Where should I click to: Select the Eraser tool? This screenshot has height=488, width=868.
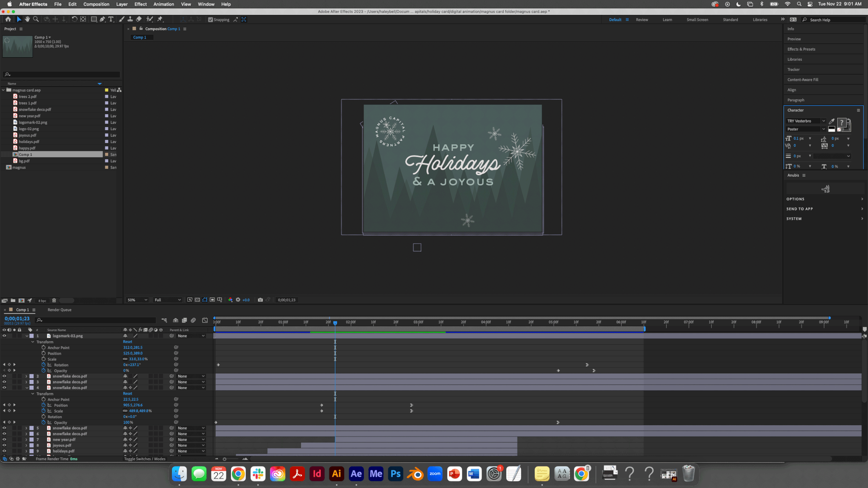pyautogui.click(x=139, y=19)
